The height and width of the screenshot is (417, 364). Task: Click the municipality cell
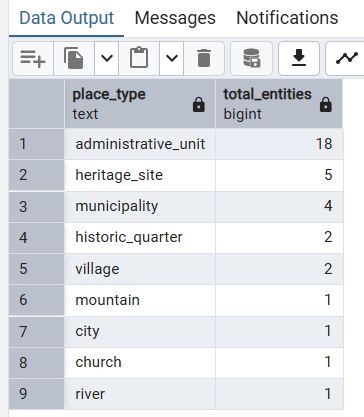(x=140, y=207)
